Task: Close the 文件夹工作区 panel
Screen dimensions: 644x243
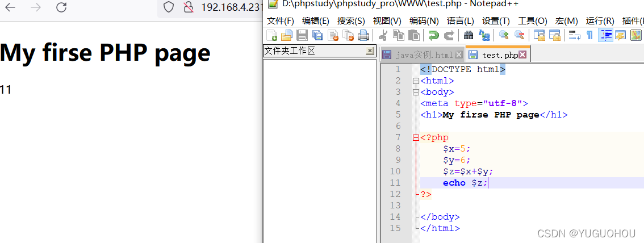Action: (x=370, y=51)
